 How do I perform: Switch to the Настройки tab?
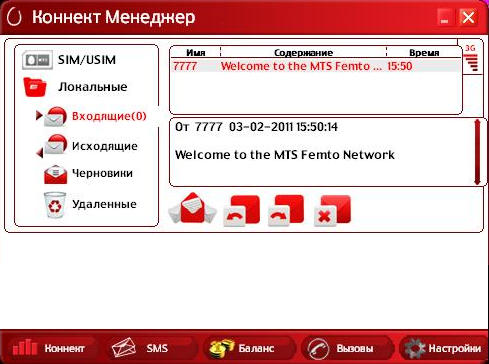[443, 348]
